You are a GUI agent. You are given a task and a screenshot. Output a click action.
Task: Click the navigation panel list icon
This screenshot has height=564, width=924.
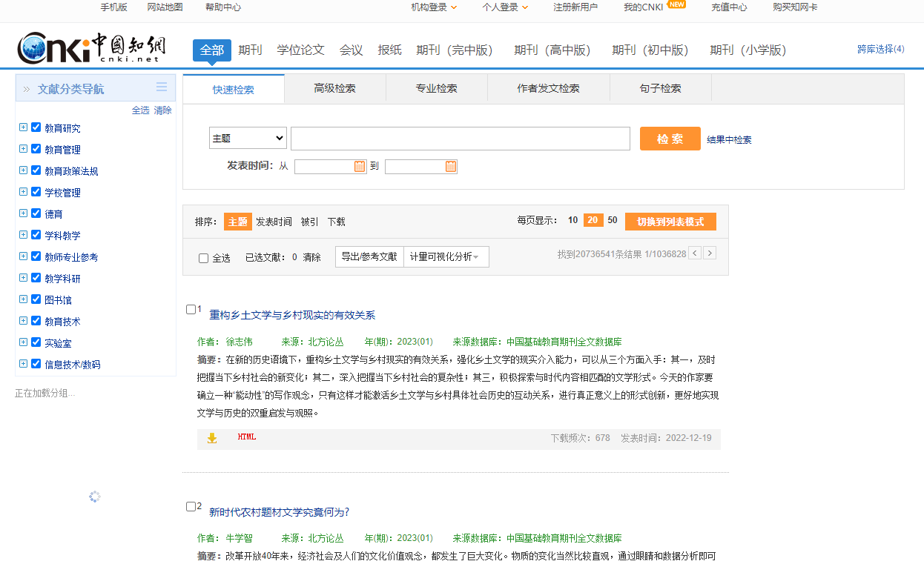[162, 87]
